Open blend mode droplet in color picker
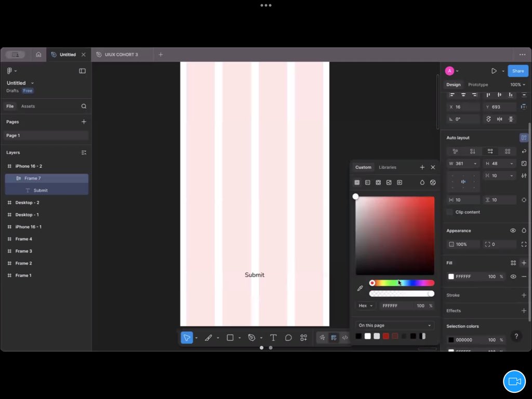 click(422, 182)
